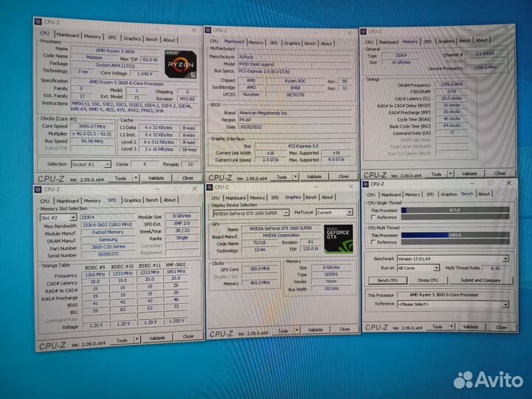Click the CPU-Z title icon in the Bench window
The height and width of the screenshot is (399, 532).
tap(366, 184)
